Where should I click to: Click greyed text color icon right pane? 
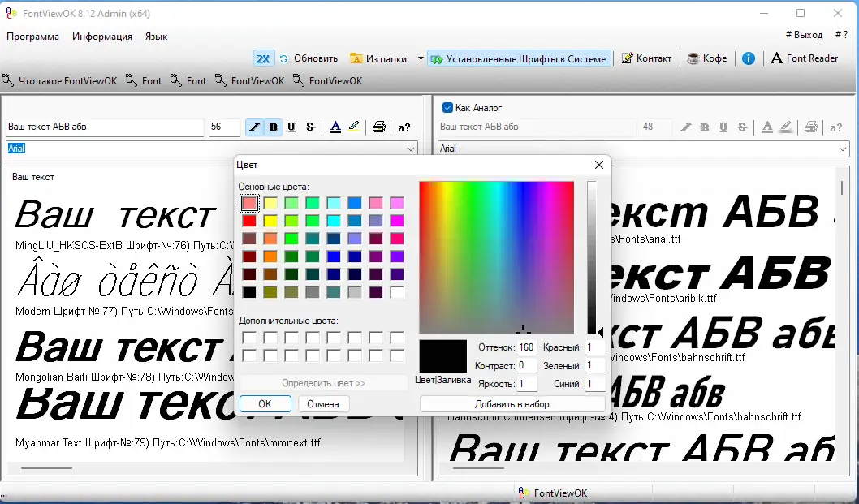[x=767, y=127]
